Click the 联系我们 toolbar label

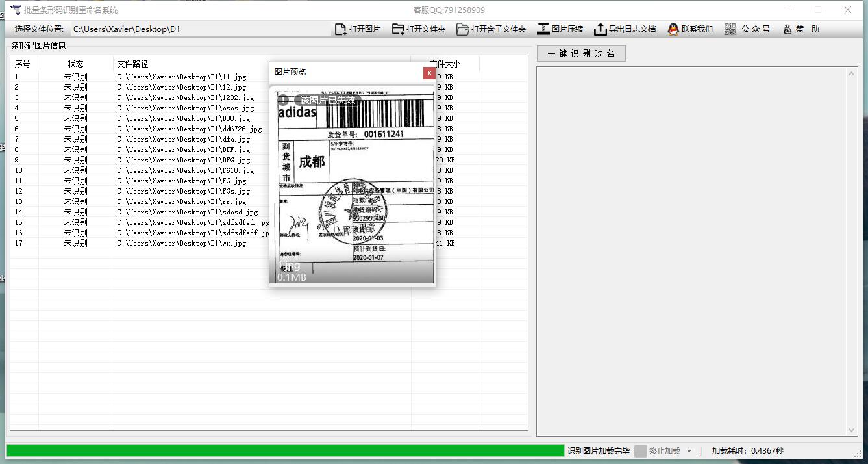click(697, 29)
